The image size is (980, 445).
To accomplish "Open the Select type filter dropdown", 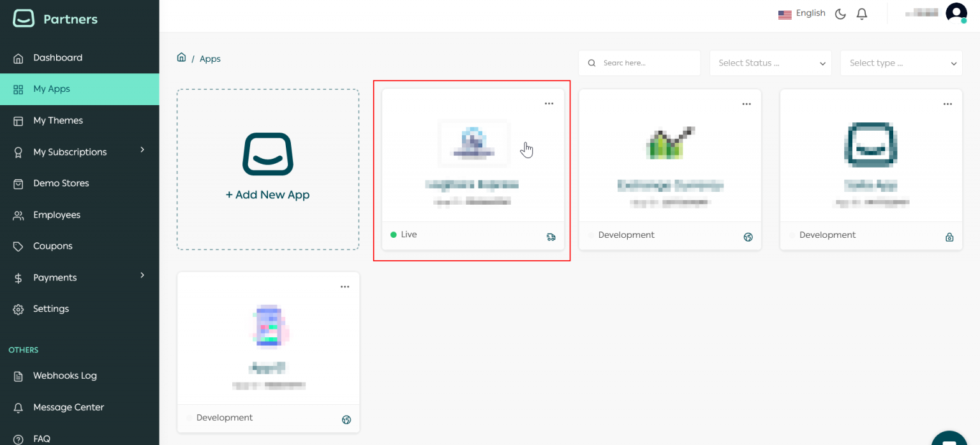I will [x=901, y=62].
